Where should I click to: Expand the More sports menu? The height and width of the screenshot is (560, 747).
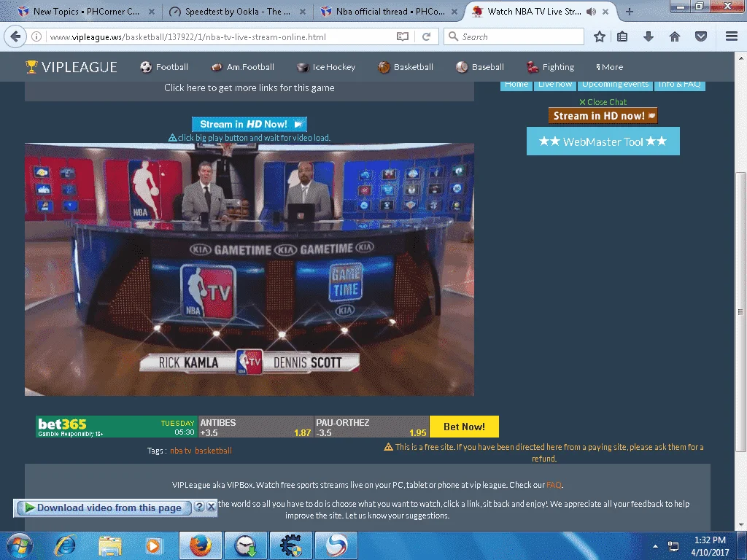point(609,67)
